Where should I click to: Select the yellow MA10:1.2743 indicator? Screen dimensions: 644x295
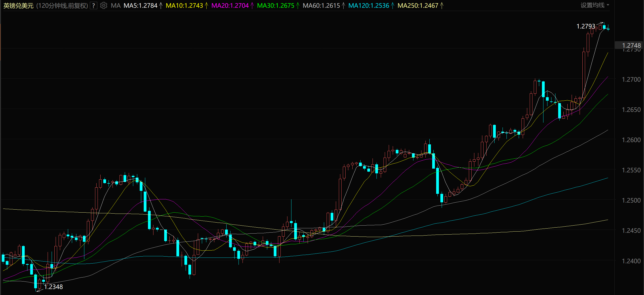coord(184,5)
